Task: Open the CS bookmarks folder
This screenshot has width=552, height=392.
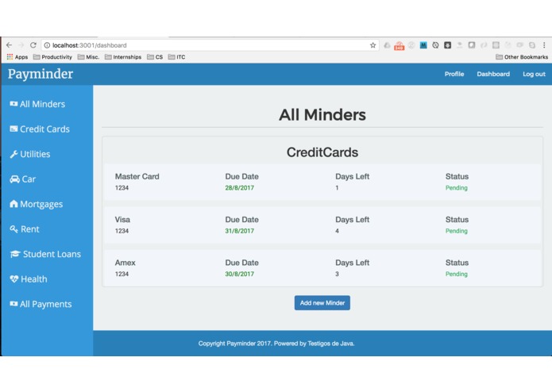Action: point(155,57)
